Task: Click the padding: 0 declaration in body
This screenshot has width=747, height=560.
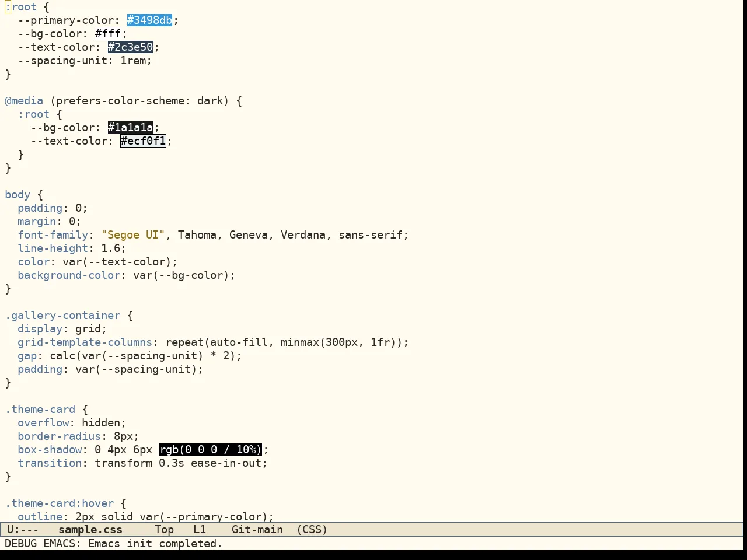Action: point(53,208)
